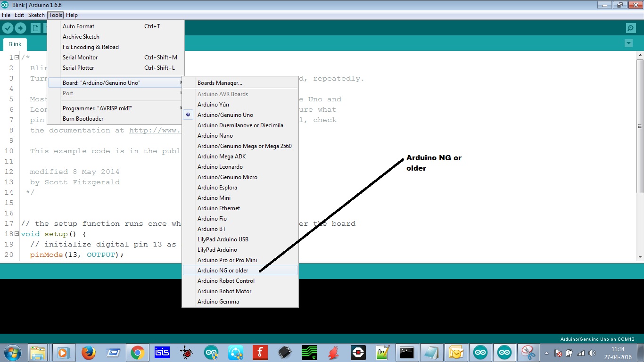Open Serial Monitor via magnifier icon
Image resolution: width=644 pixels, height=362 pixels.
631,28
